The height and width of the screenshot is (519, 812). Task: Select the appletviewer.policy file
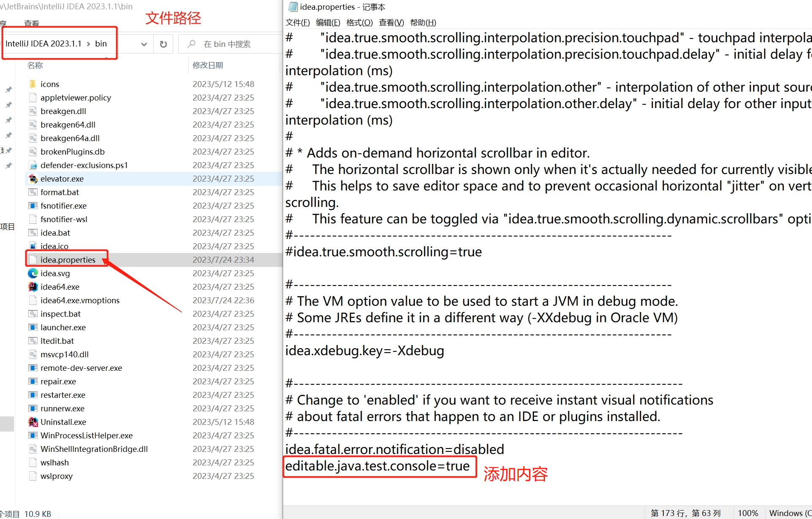[x=76, y=98]
